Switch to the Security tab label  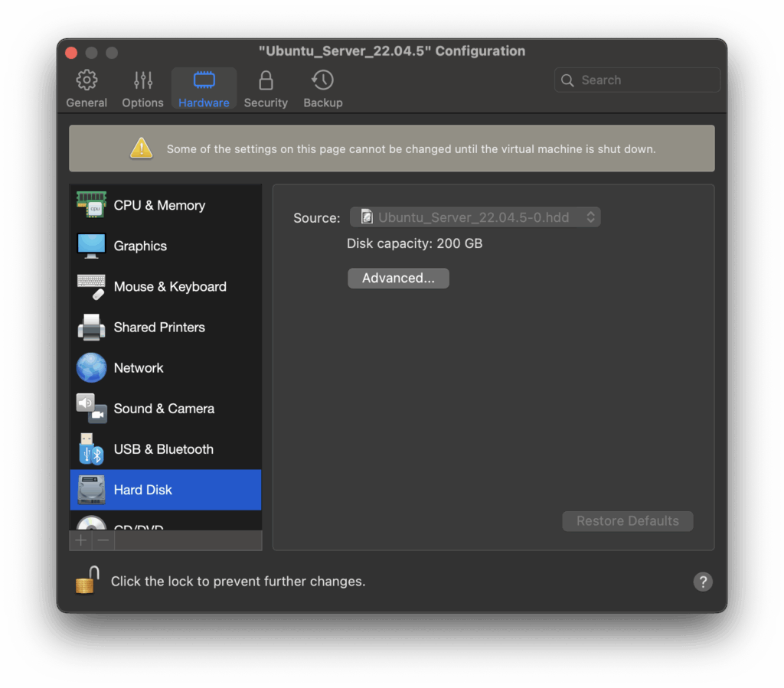266,103
